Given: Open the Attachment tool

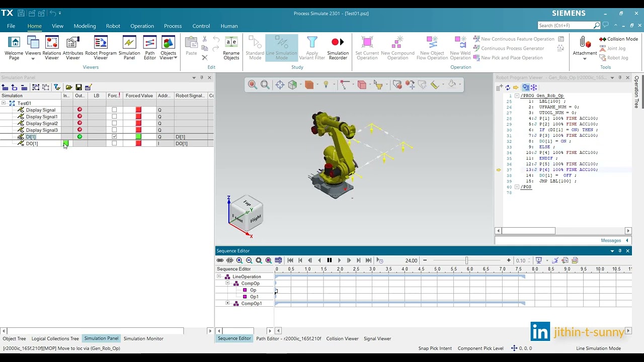Looking at the screenshot, I should 585,48.
